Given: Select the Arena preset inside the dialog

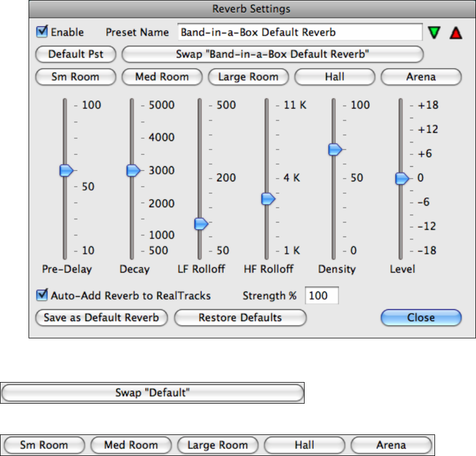Looking at the screenshot, I should click(421, 77).
